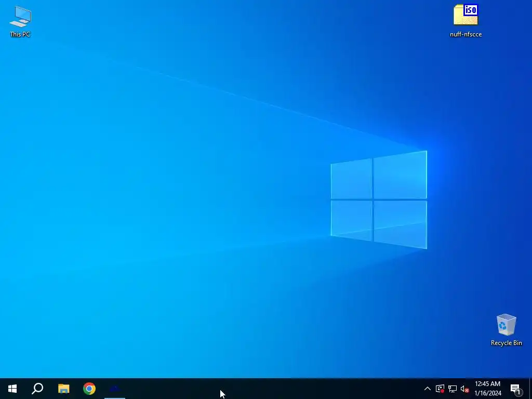Viewport: 532px width, 399px height.
Task: Select the nuff-nfscce ISO file icon
Action: (x=465, y=20)
